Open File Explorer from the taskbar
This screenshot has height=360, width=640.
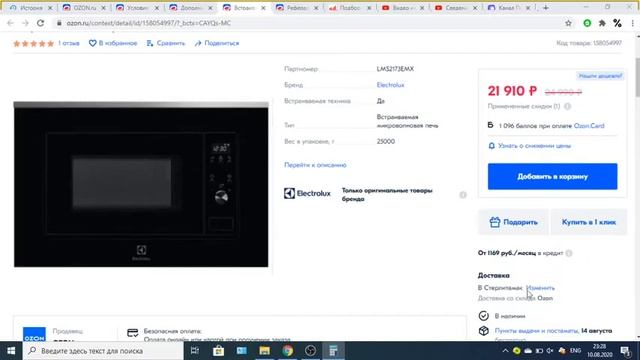[x=264, y=351]
